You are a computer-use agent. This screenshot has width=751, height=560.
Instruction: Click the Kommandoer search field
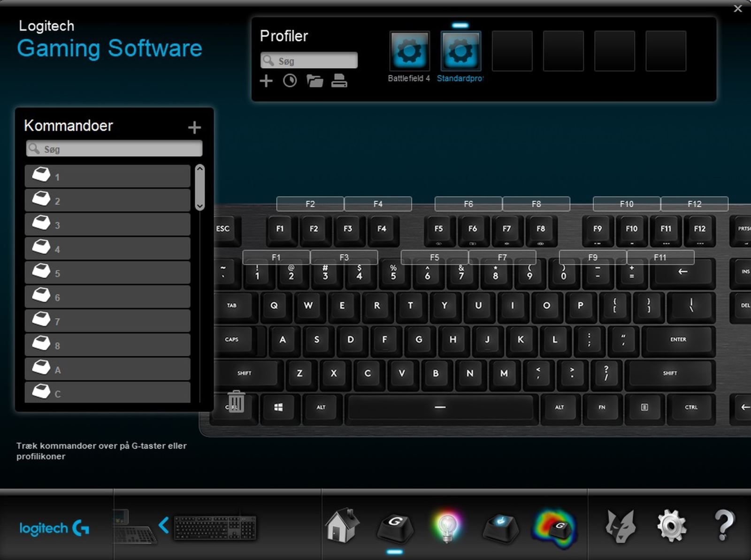click(x=114, y=149)
